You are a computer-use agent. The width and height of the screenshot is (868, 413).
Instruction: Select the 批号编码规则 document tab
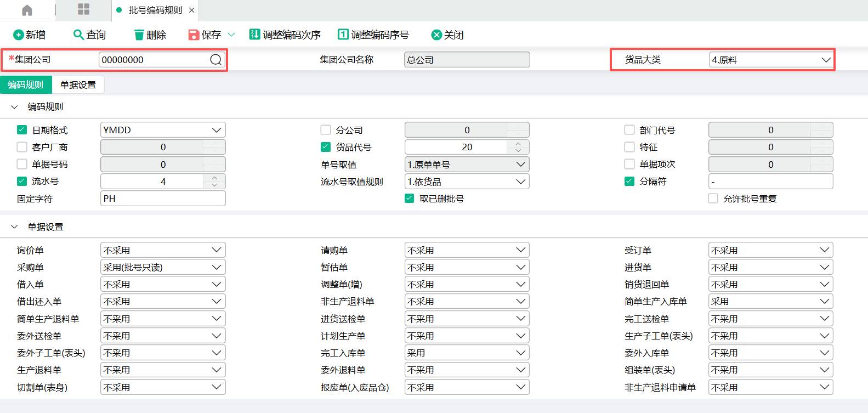point(155,10)
